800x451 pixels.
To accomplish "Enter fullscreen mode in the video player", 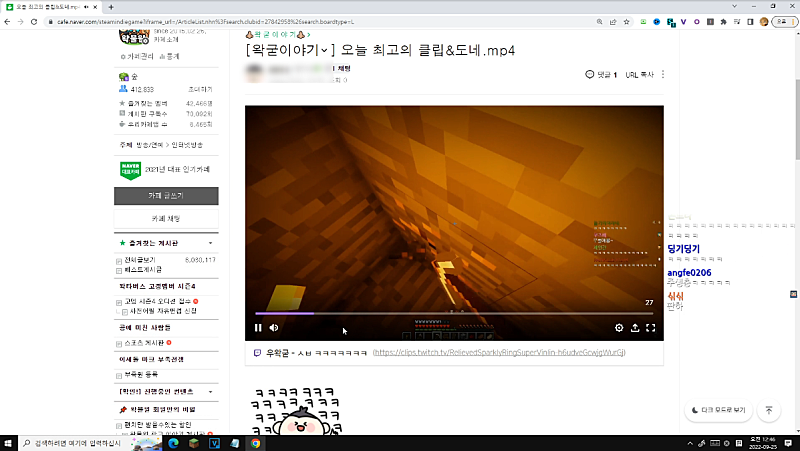I will (x=651, y=328).
